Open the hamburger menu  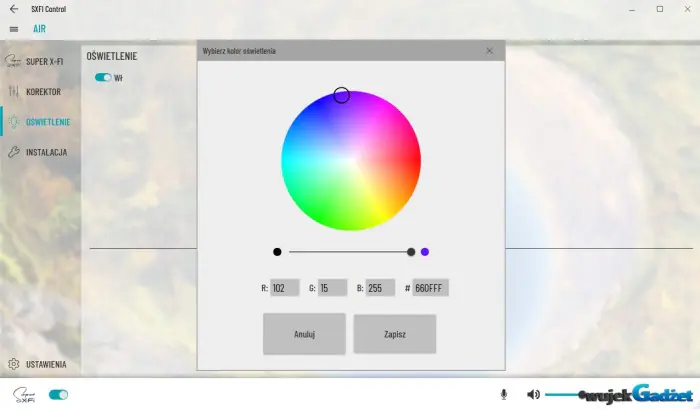(x=14, y=29)
